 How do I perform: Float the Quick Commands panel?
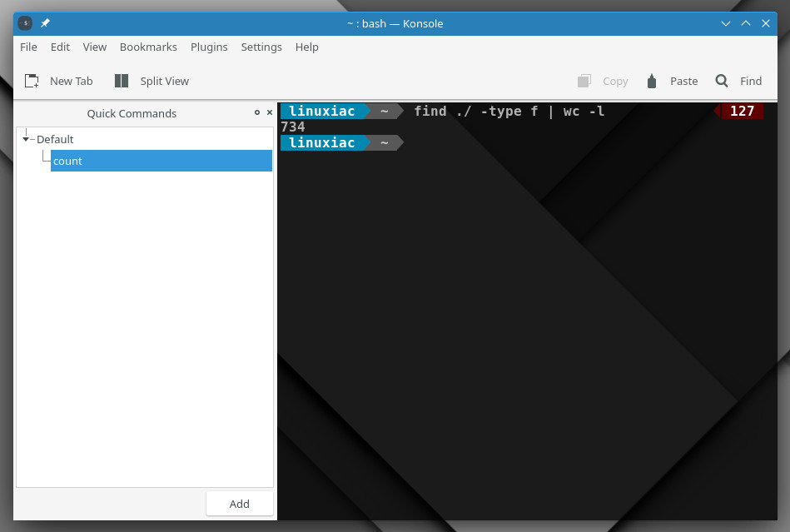coord(257,112)
